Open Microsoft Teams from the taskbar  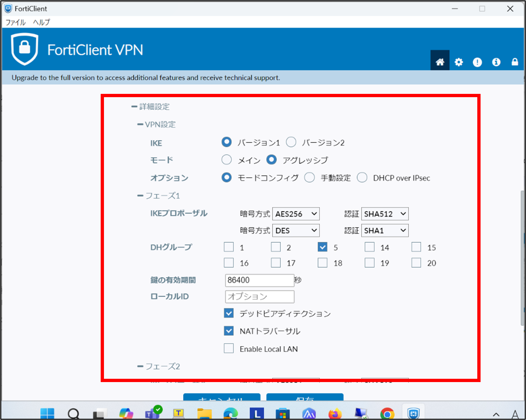(x=153, y=413)
